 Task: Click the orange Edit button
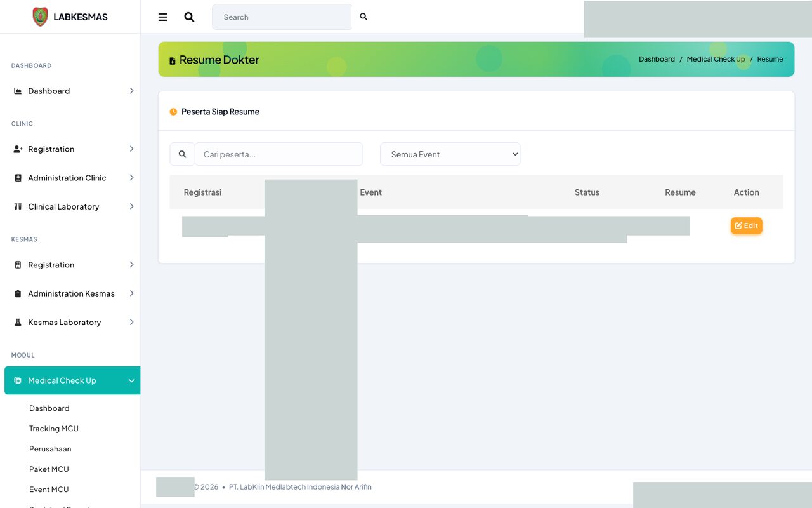[747, 225]
